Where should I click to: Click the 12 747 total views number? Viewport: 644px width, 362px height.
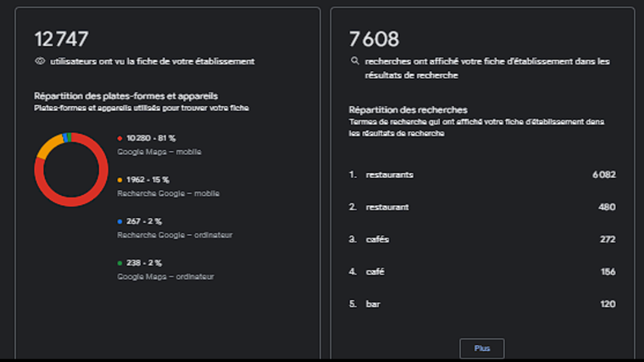61,38
